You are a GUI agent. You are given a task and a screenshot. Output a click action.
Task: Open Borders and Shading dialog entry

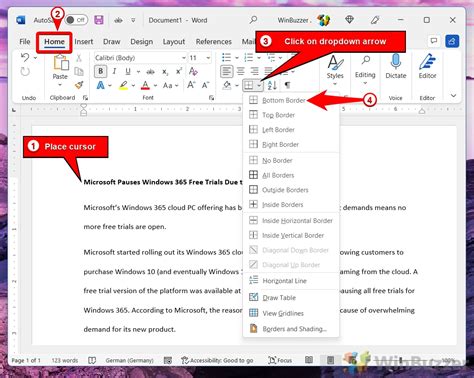[x=291, y=329]
